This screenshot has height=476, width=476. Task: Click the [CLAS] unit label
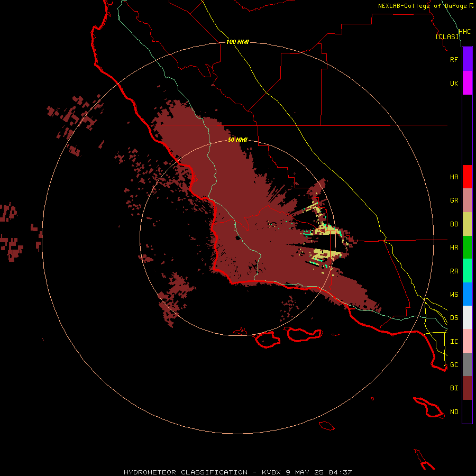447,36
